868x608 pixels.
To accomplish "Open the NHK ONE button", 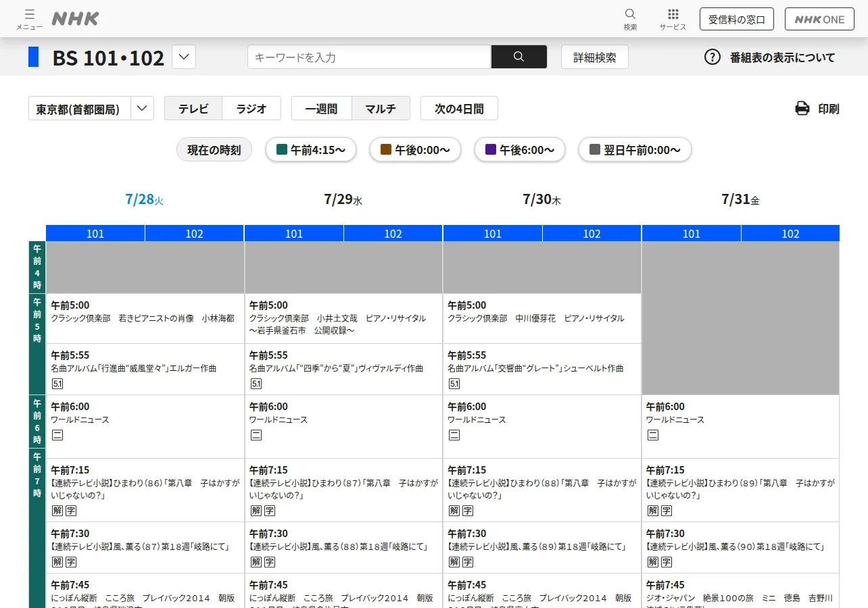I will [x=819, y=19].
